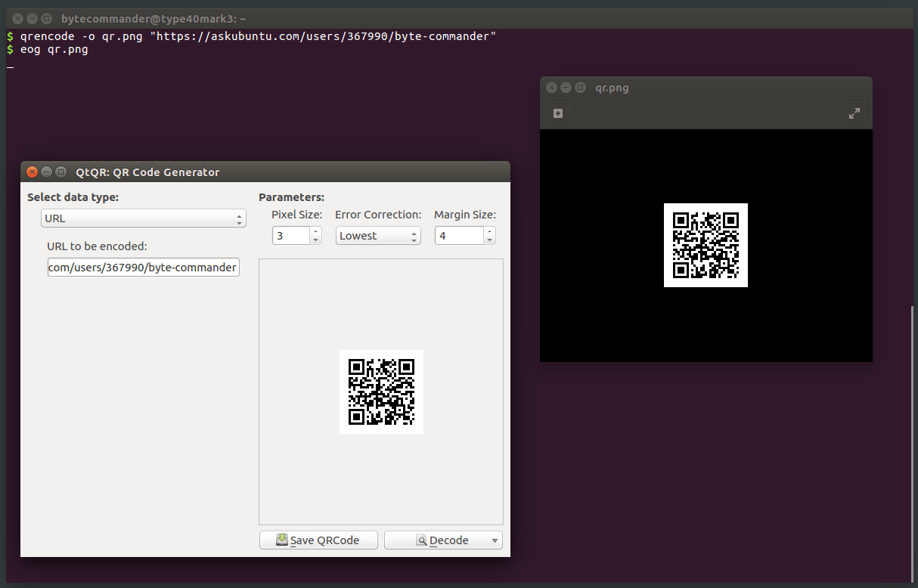Maximize the terminal window
This screenshot has width=918, height=588.
click(x=46, y=18)
